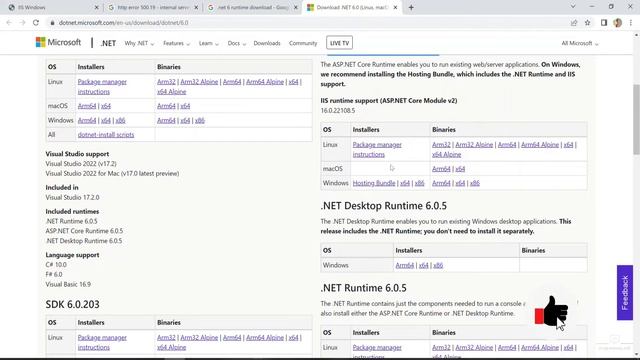Click the Chrome profile avatar
640x360 pixels.
(x=618, y=23)
